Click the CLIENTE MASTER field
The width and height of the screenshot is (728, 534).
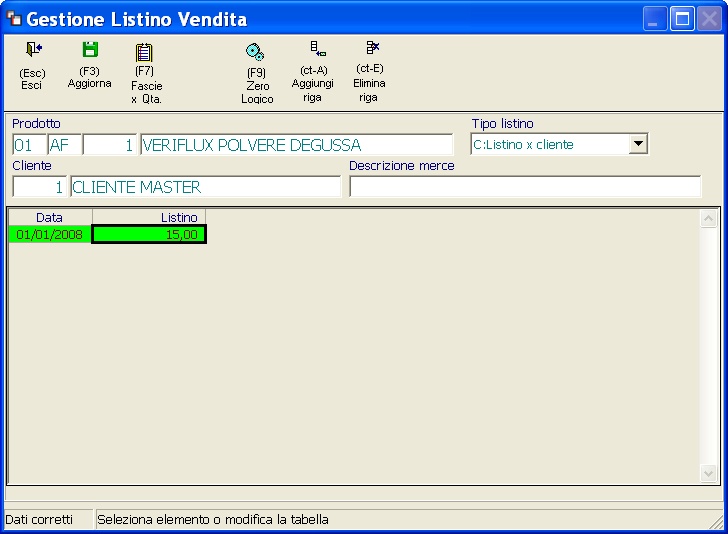click(206, 187)
